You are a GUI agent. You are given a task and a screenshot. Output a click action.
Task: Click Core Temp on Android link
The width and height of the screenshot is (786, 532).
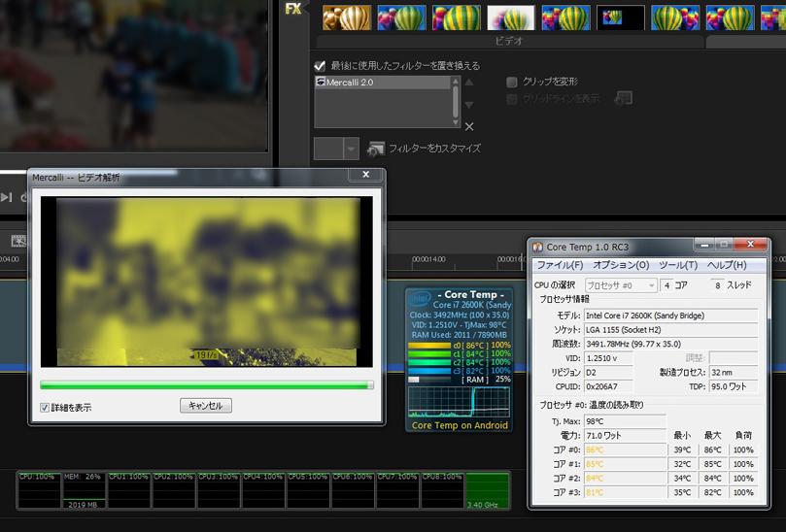[460, 425]
